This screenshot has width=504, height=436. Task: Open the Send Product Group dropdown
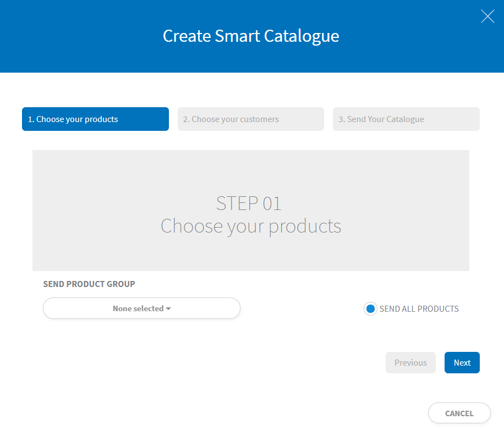click(x=142, y=308)
